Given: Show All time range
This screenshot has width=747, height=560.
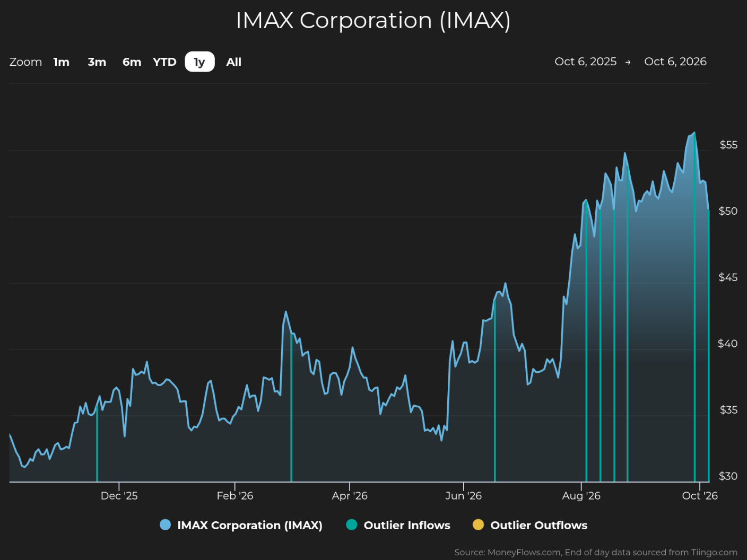Looking at the screenshot, I should coord(234,62).
